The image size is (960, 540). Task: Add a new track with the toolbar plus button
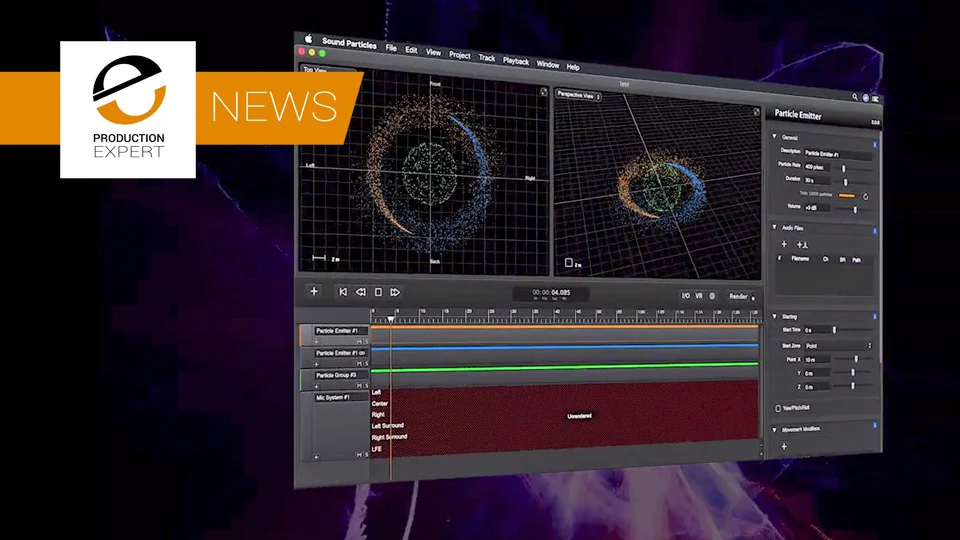click(313, 291)
